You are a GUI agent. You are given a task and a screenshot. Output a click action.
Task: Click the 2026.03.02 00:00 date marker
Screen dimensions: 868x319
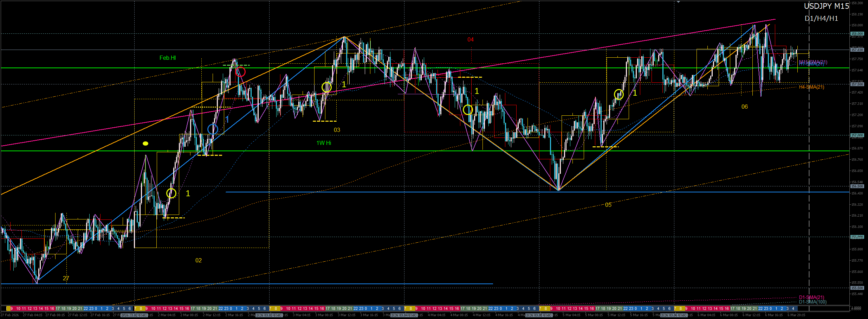134,315
